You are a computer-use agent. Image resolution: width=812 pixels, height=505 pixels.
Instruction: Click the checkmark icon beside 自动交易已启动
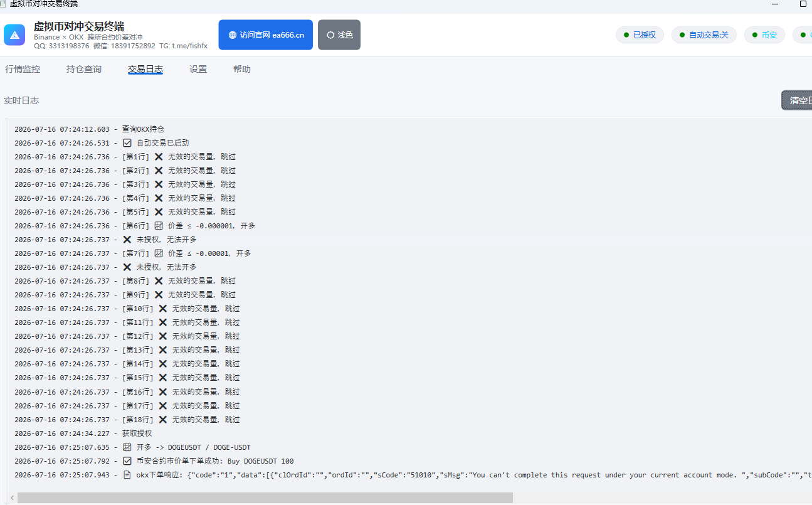[x=127, y=143]
